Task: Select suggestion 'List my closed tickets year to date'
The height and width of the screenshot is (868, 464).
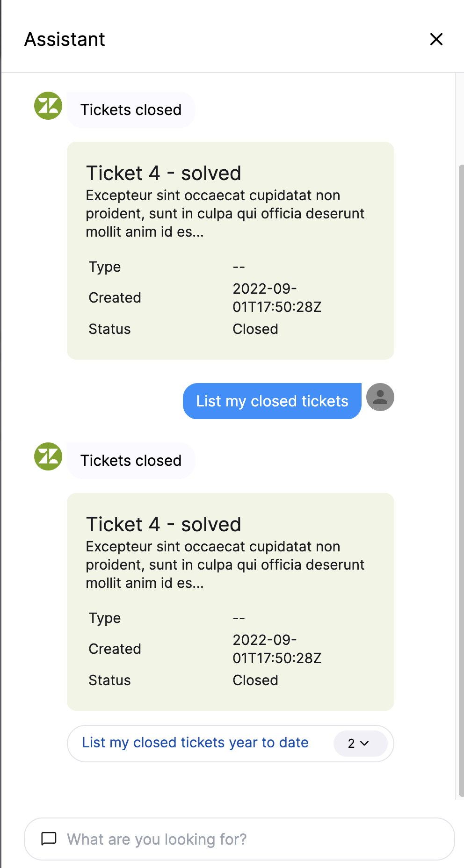Action: [x=195, y=743]
